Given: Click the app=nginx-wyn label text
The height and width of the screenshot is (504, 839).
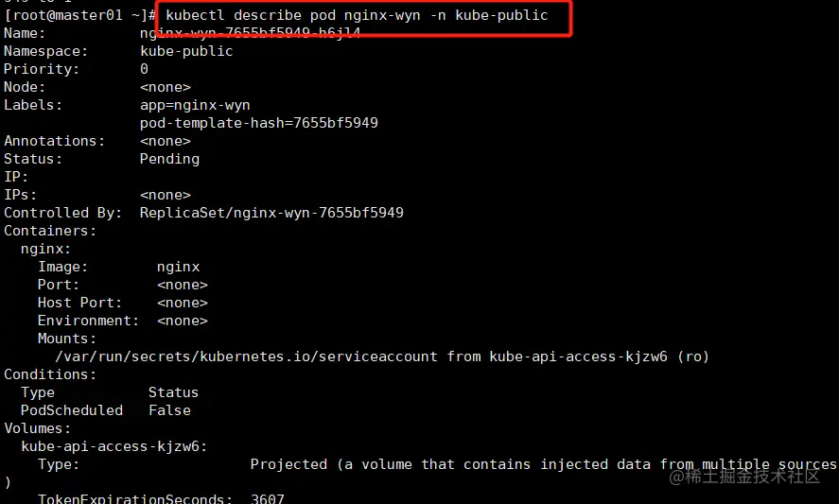Looking at the screenshot, I should coord(195,105).
